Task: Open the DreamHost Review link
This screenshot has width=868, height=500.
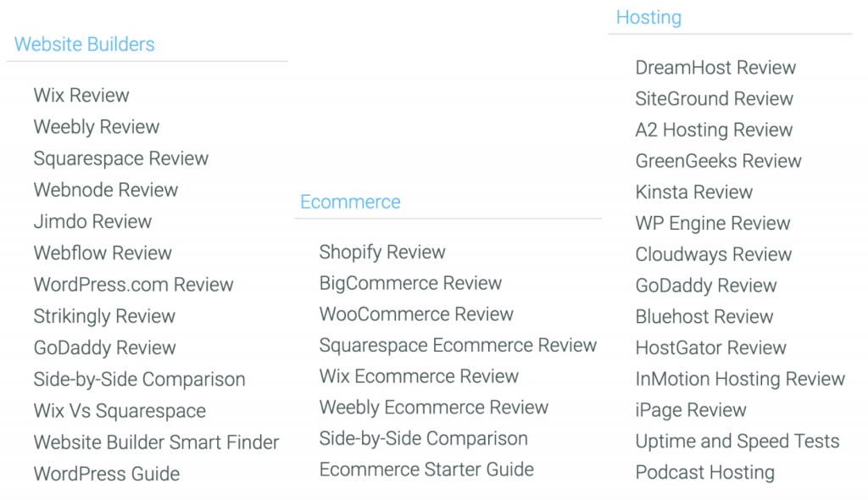Action: click(x=715, y=68)
